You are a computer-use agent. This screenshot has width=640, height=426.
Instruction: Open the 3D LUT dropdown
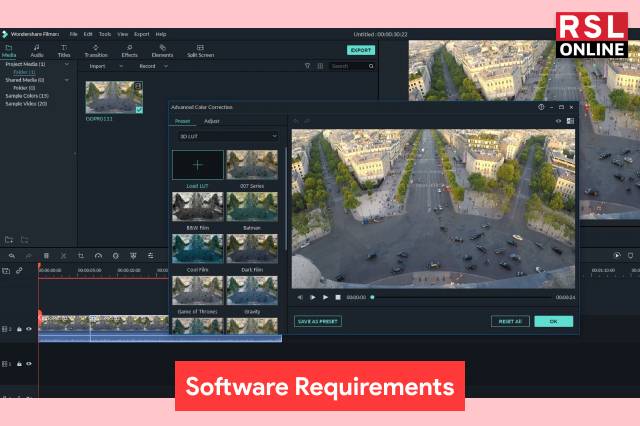[x=228, y=136]
